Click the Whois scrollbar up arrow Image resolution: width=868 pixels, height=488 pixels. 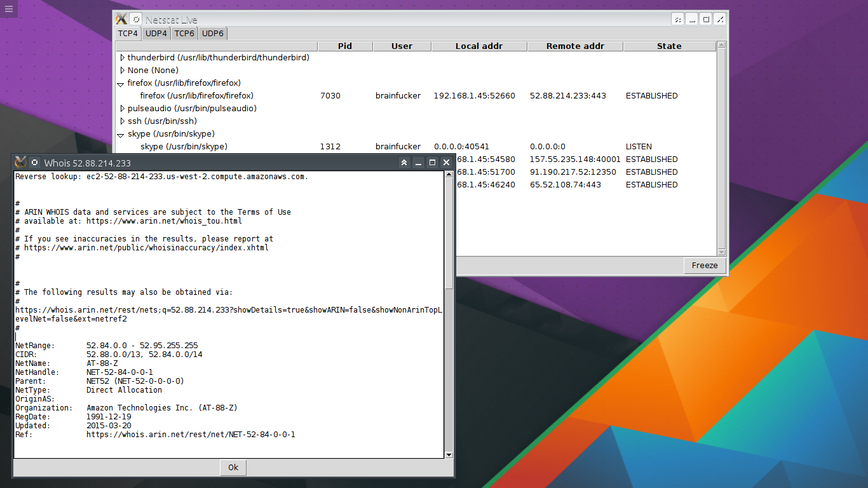449,175
